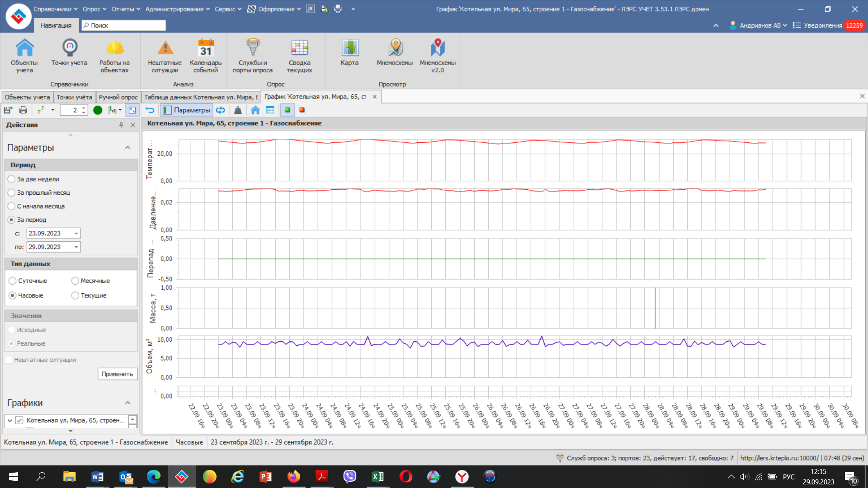Select Суточные data type
868x488 pixels.
[x=13, y=281]
